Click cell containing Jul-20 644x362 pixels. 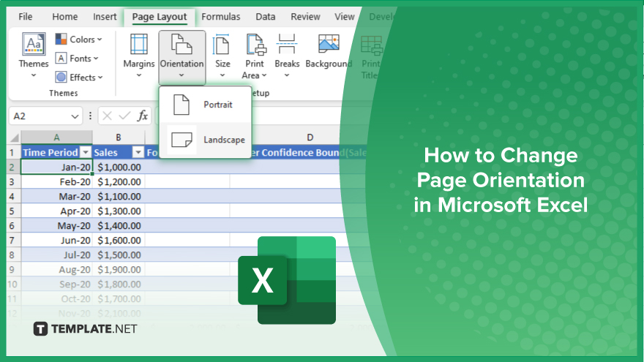pos(56,255)
